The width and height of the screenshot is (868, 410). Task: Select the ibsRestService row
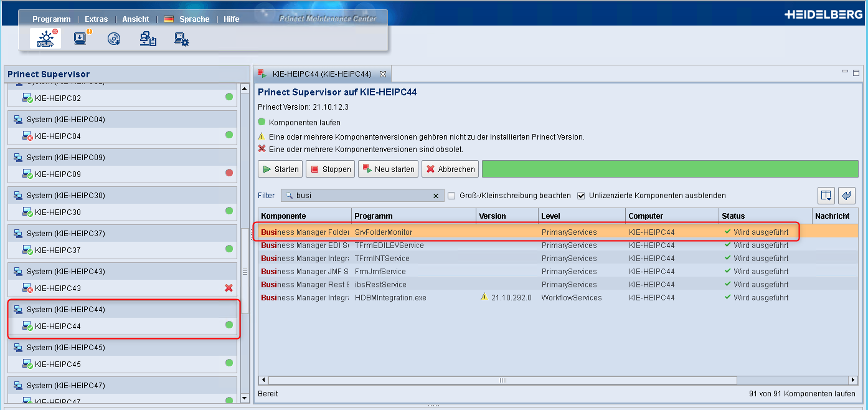pos(558,285)
